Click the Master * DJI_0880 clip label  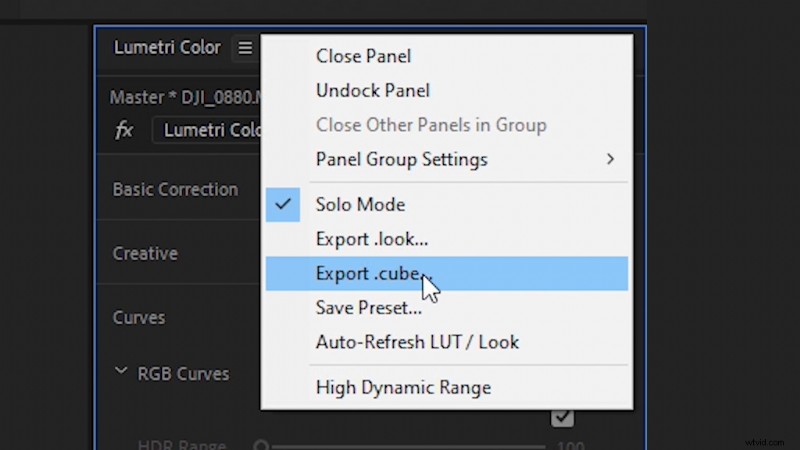[185, 98]
